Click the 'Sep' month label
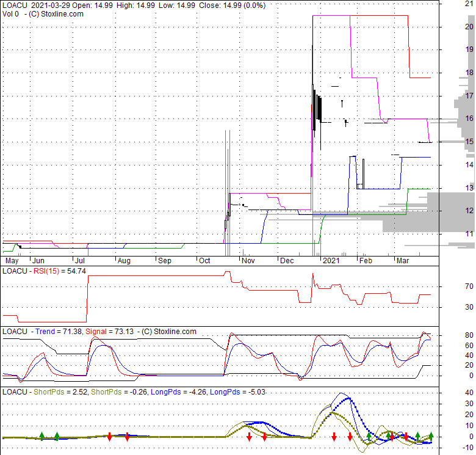 (165, 261)
